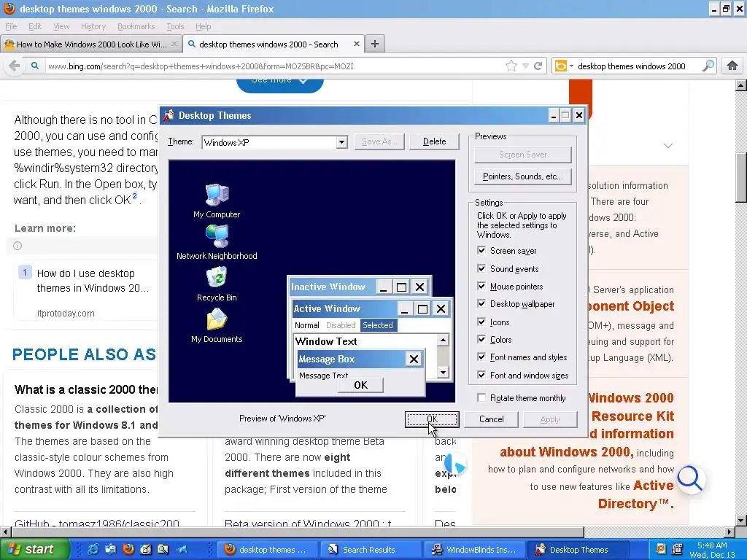The image size is (747, 560).
Task: Click Desktop Themes title bar icon
Action: pyautogui.click(x=169, y=115)
